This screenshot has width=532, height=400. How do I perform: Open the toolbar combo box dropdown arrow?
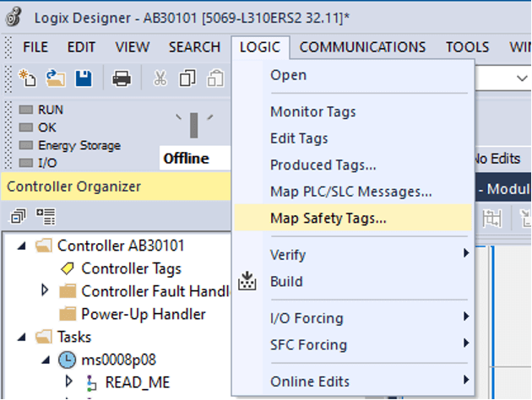522,78
